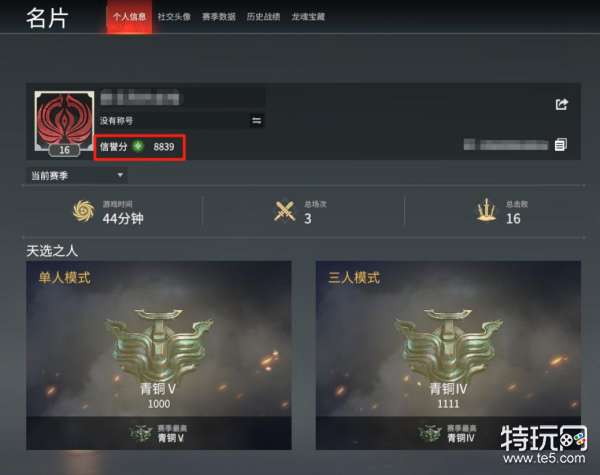Click the share icon on profile card
This screenshot has width=600, height=475.
(562, 104)
